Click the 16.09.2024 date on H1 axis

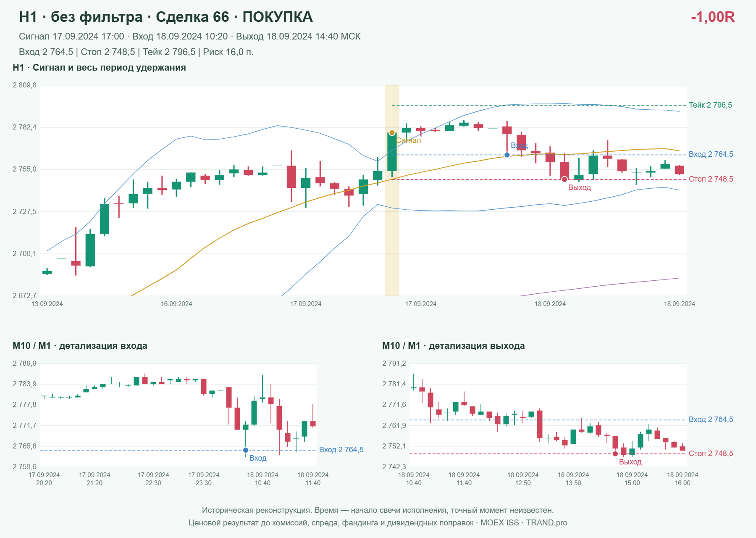point(176,304)
